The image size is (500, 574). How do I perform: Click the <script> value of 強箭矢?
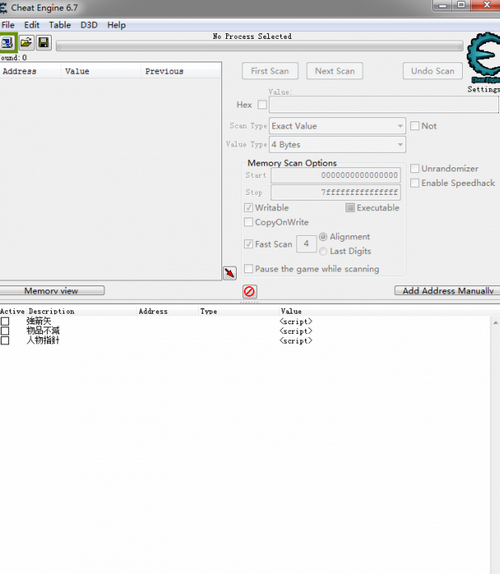[296, 321]
